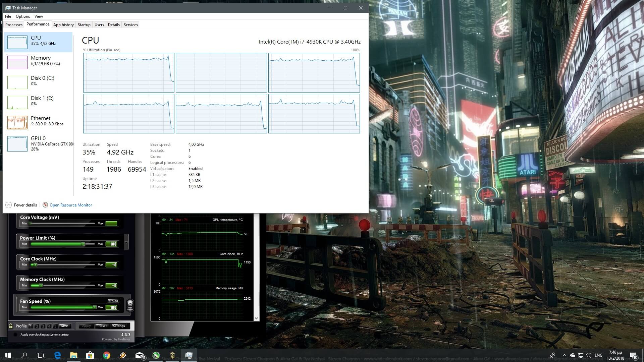Select profile slot 1 in Afterburner
Screen dimensions: 644x362
pos(31,326)
